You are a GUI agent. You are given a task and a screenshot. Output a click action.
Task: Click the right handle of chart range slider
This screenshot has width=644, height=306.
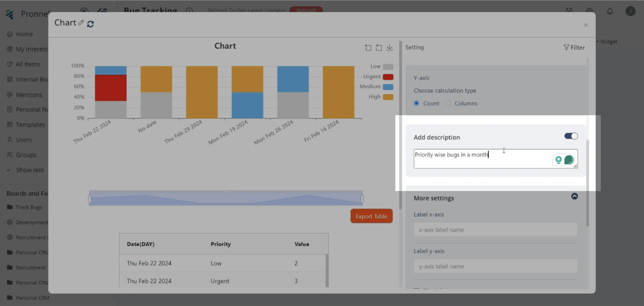(362, 199)
